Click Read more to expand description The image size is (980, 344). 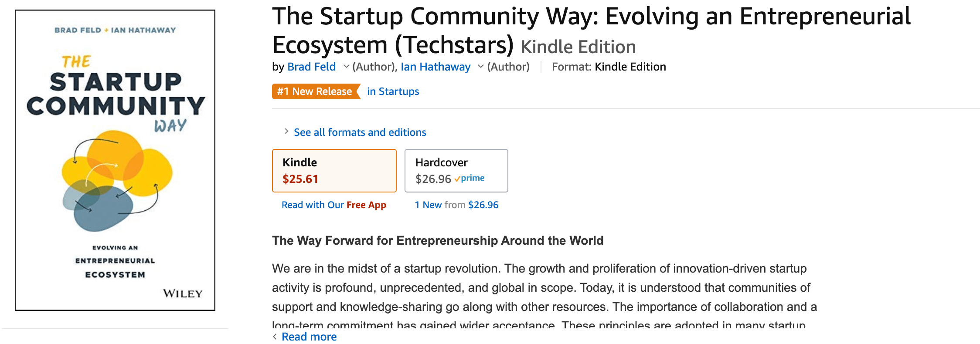click(x=309, y=337)
